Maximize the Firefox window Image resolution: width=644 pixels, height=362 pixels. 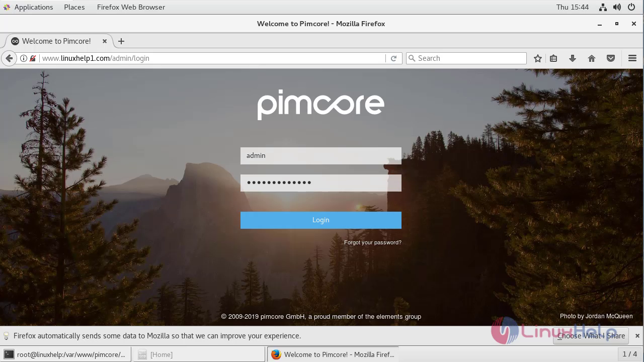617,24
